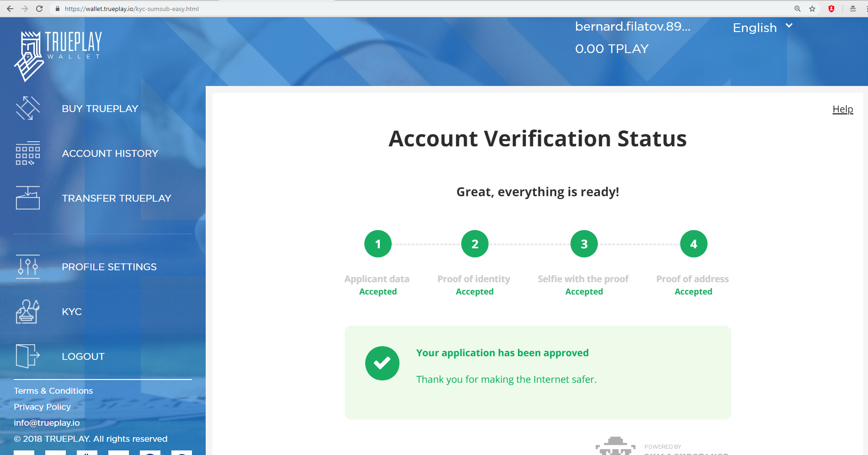This screenshot has width=868, height=455.
Task: Click the step 3 green circle
Action: pyautogui.click(x=584, y=244)
